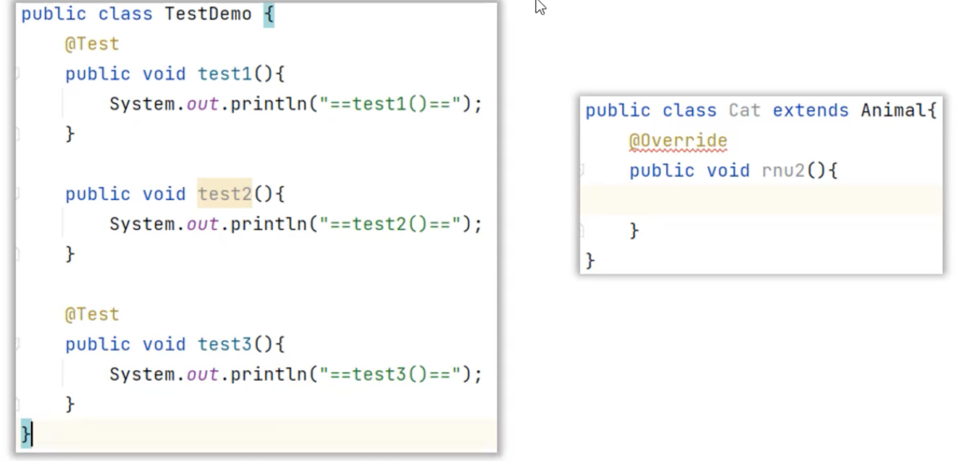The width and height of the screenshot is (980, 461).
Task: Click the highlighted test2 method name
Action: 225,194
